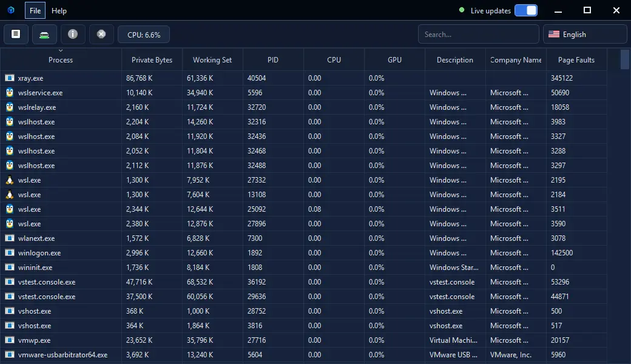Sort by GPU column header

tap(394, 59)
